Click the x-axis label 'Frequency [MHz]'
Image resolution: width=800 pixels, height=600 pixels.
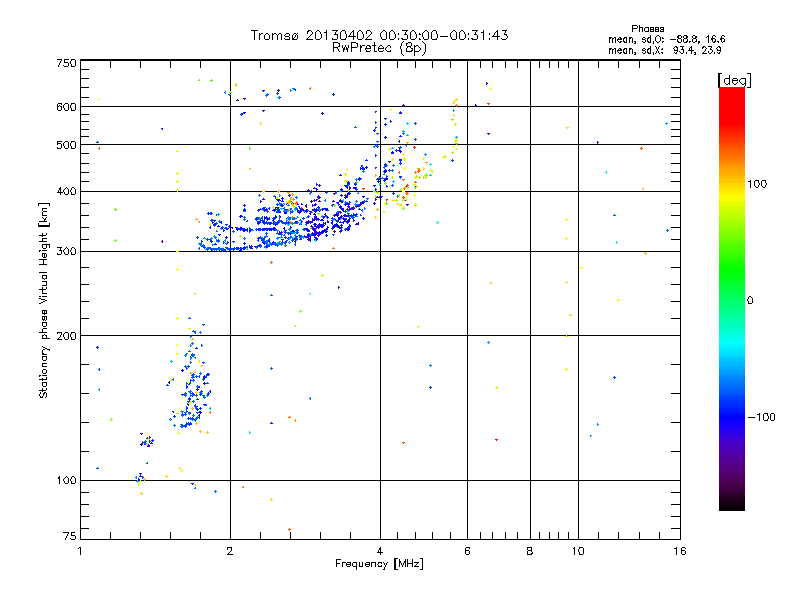pos(379,564)
